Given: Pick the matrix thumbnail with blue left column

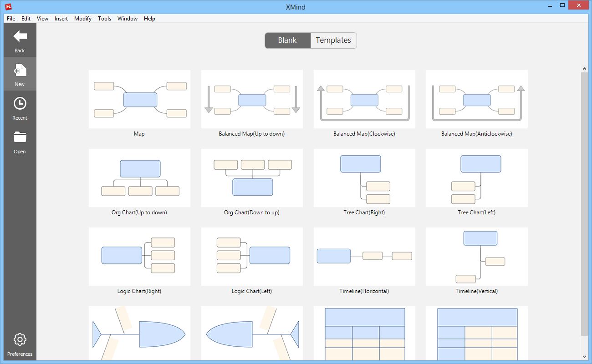Looking at the screenshot, I should [477, 334].
